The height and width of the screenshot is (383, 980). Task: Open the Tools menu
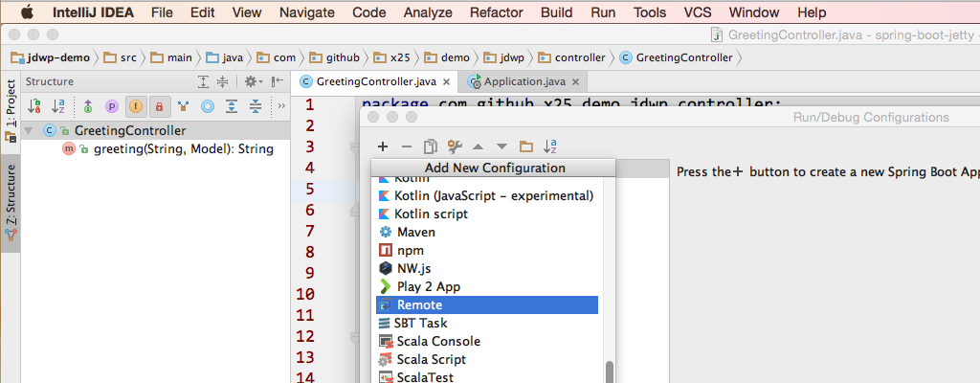click(650, 12)
